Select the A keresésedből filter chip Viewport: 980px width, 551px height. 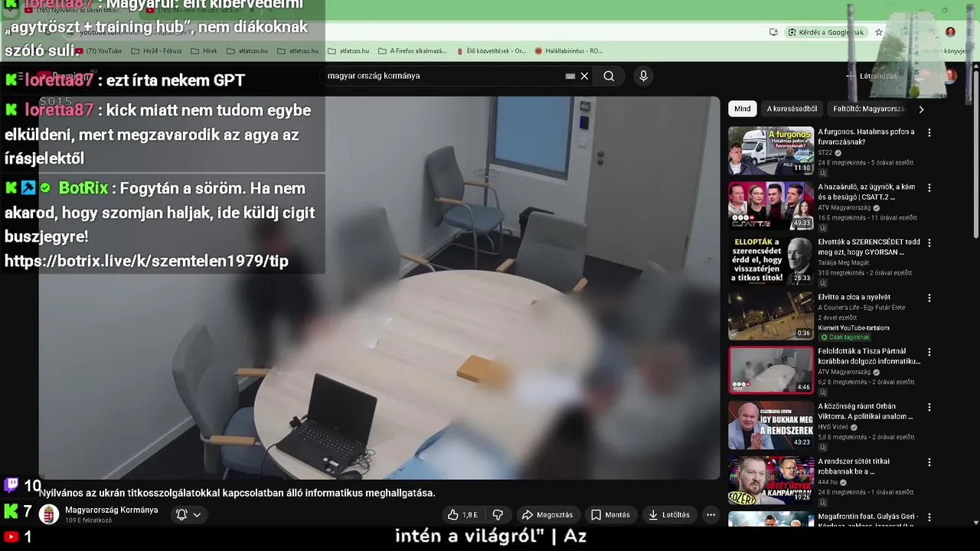pyautogui.click(x=792, y=109)
